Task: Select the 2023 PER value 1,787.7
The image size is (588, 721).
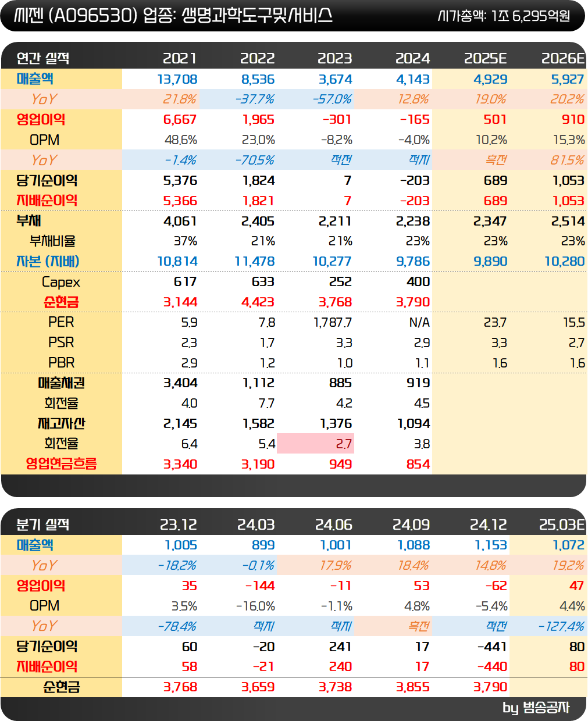Action: click(333, 322)
